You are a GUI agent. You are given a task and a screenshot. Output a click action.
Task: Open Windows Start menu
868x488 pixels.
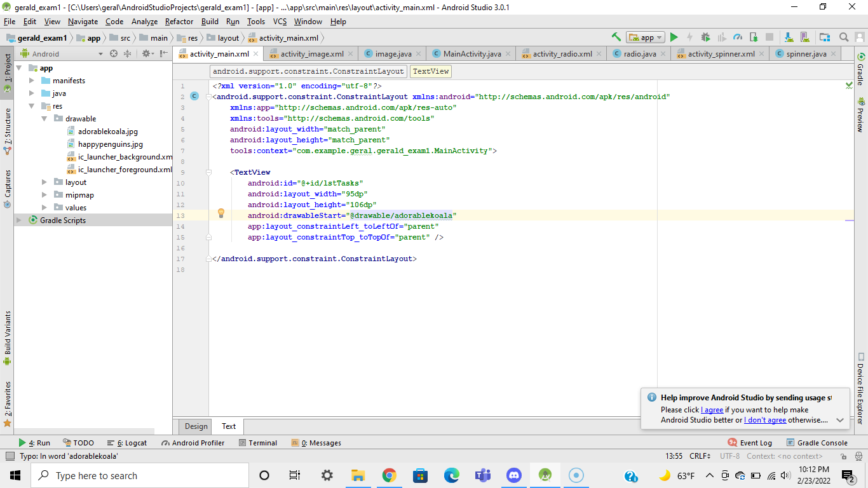tap(15, 475)
